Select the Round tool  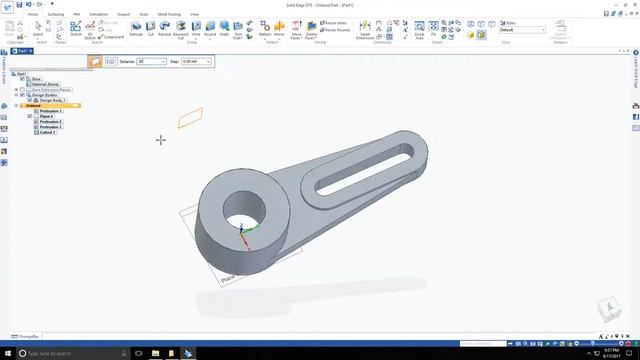[x=210, y=29]
